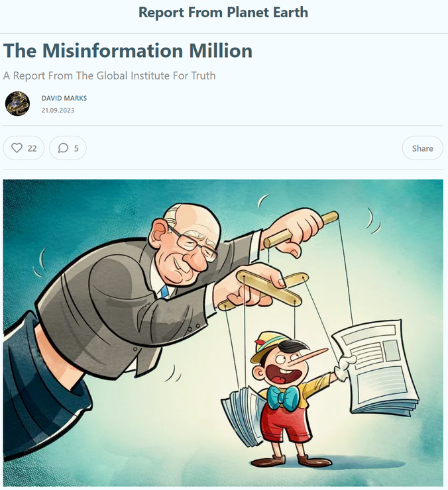Viewport: 448px width, 490px height.
Task: Click the subtitle about the Global Institute For Truth
Action: pos(109,75)
